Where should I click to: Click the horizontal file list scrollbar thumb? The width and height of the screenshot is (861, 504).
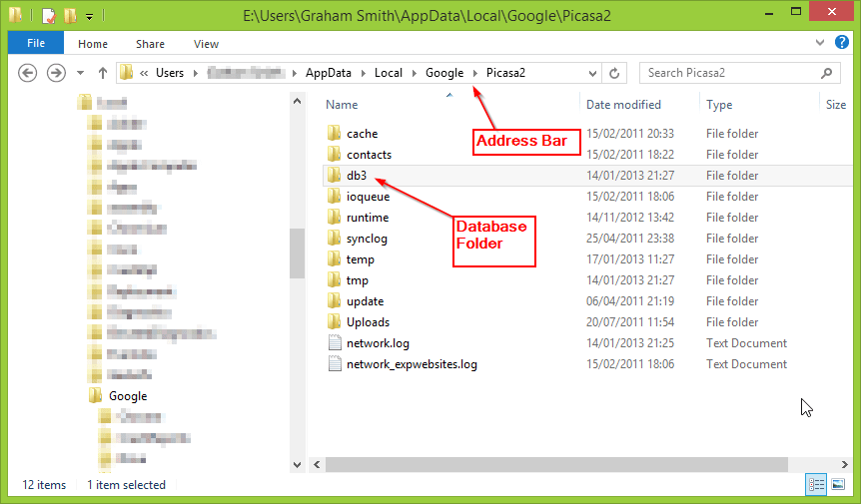(x=556, y=464)
